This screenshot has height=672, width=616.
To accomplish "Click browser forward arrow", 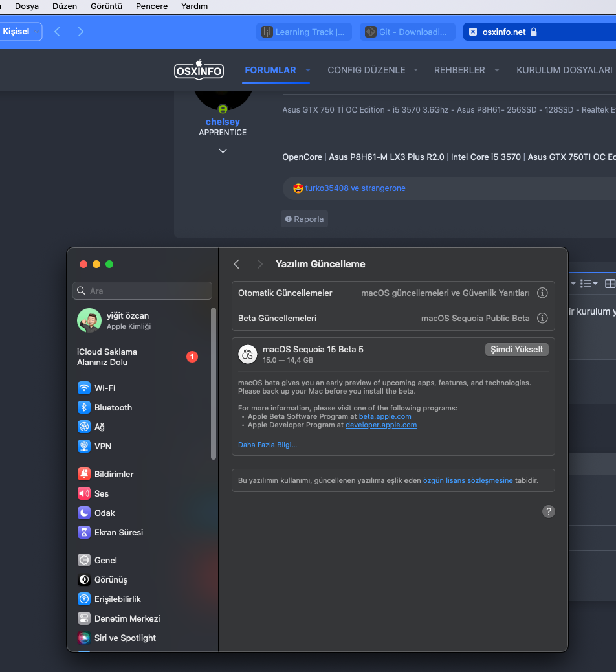I will [x=80, y=32].
